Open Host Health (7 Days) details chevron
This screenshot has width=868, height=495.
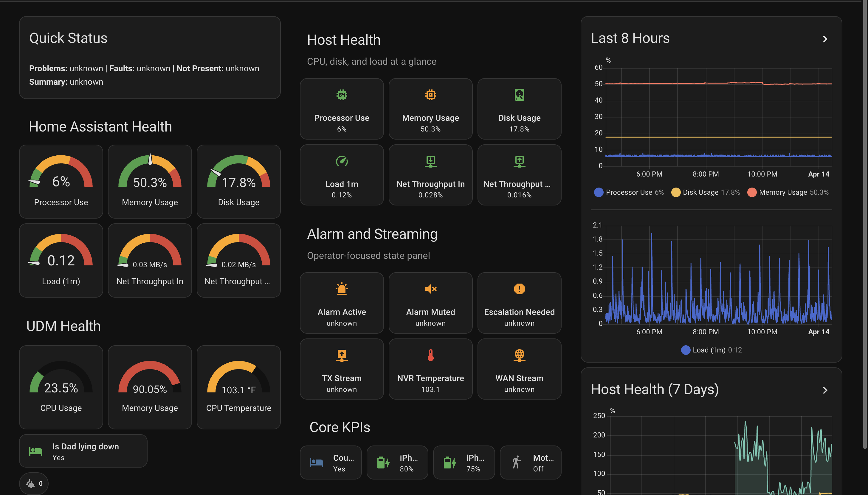[825, 390]
